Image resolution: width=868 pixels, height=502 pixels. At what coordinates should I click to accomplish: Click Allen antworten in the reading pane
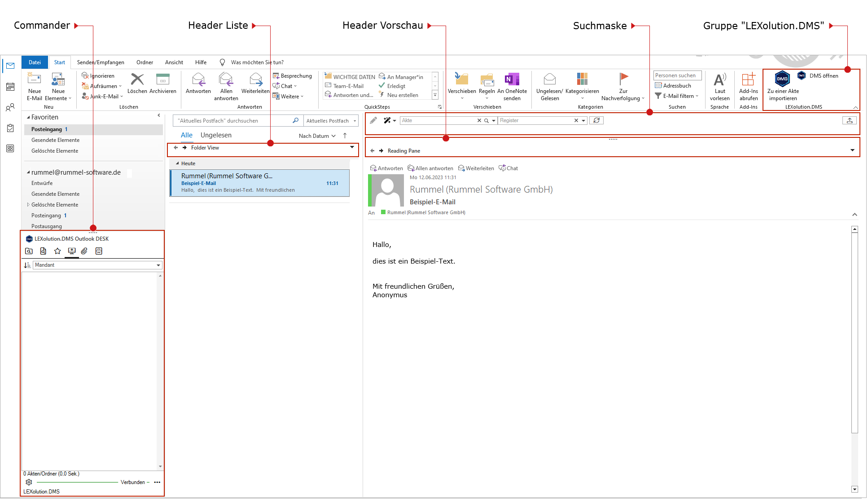tap(430, 168)
